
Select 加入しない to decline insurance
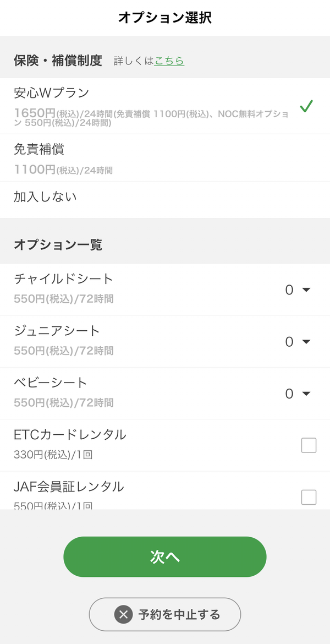[x=165, y=200]
